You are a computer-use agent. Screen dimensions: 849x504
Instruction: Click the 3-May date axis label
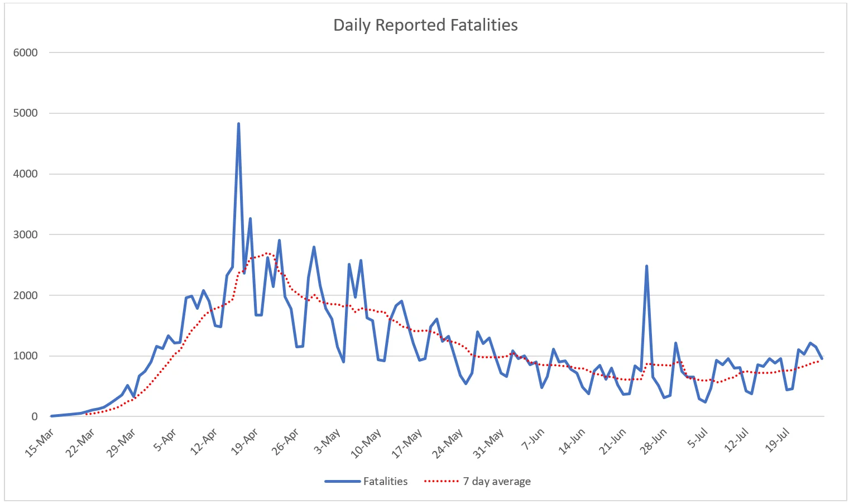tap(327, 442)
